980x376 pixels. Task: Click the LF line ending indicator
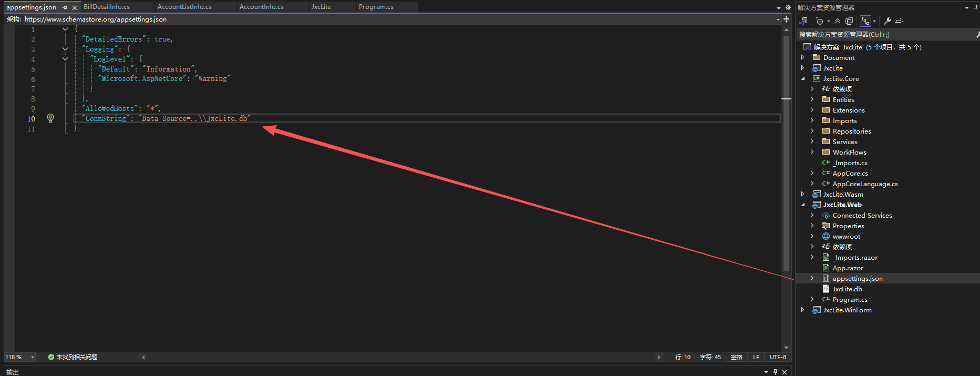point(756,357)
